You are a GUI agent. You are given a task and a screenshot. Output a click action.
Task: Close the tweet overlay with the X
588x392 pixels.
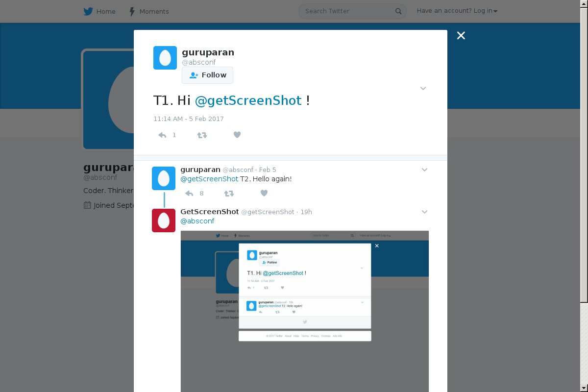coord(461,35)
